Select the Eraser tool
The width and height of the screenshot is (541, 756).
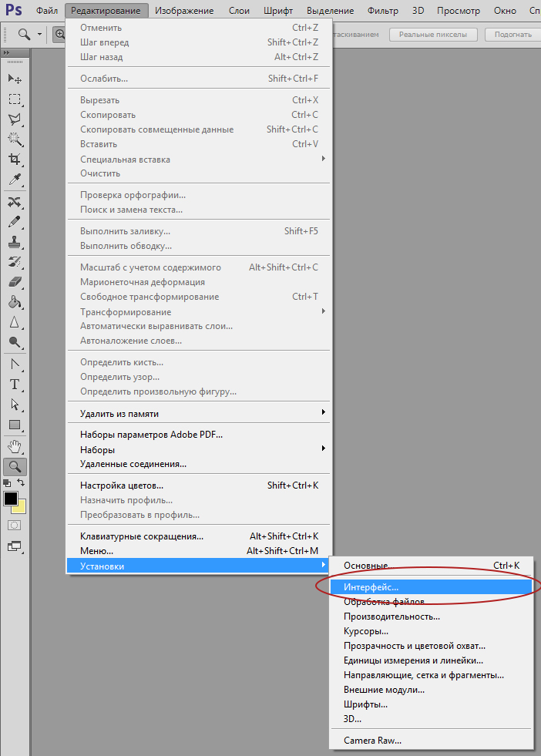[x=15, y=281]
